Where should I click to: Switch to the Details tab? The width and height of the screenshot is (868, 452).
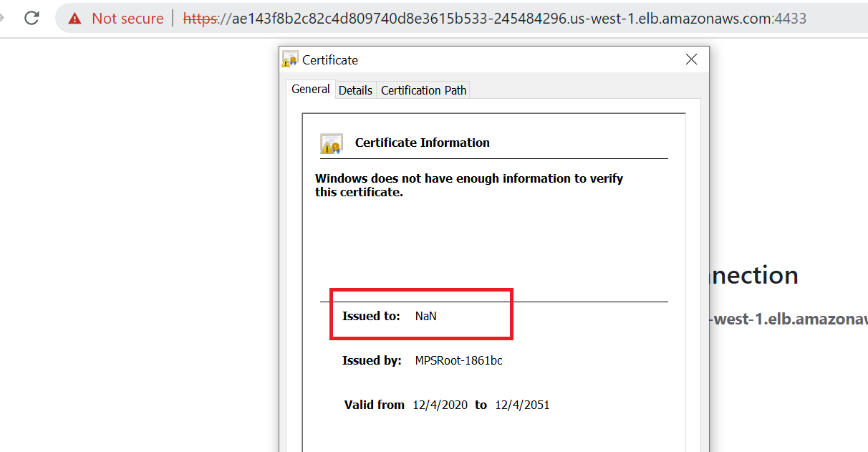[x=355, y=90]
